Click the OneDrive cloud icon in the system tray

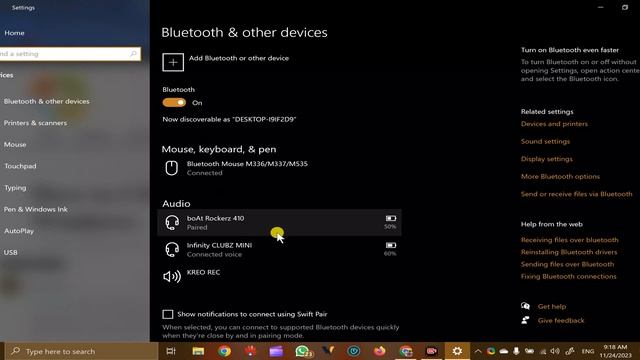click(504, 351)
